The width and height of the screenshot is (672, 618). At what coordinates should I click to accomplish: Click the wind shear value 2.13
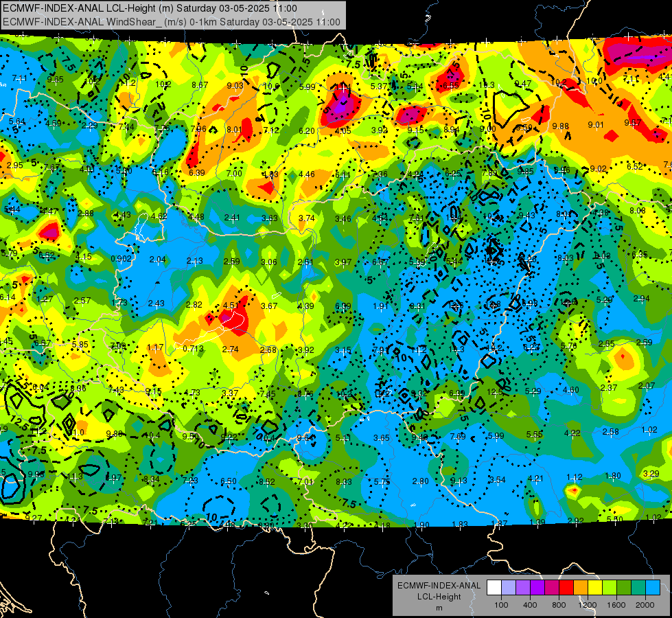pyautogui.click(x=194, y=261)
